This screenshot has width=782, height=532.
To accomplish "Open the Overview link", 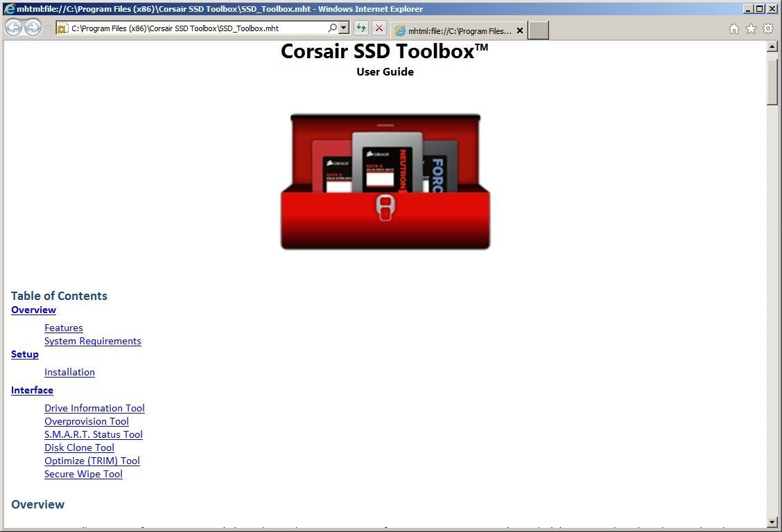I will pyautogui.click(x=33, y=310).
